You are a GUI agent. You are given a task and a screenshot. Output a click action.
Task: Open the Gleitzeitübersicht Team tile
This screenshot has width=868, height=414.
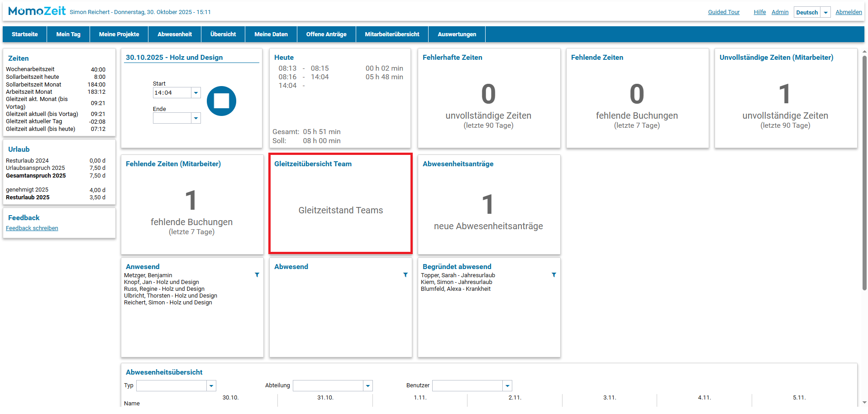point(340,204)
